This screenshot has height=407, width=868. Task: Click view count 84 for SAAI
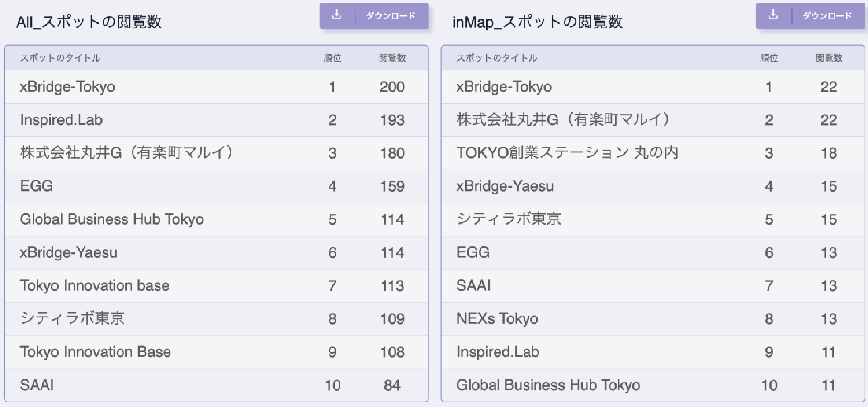pyautogui.click(x=392, y=385)
